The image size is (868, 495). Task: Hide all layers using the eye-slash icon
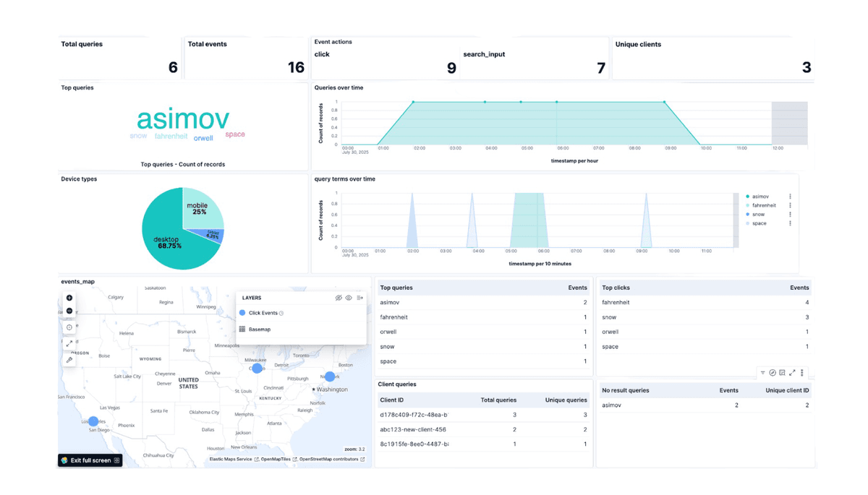(339, 298)
